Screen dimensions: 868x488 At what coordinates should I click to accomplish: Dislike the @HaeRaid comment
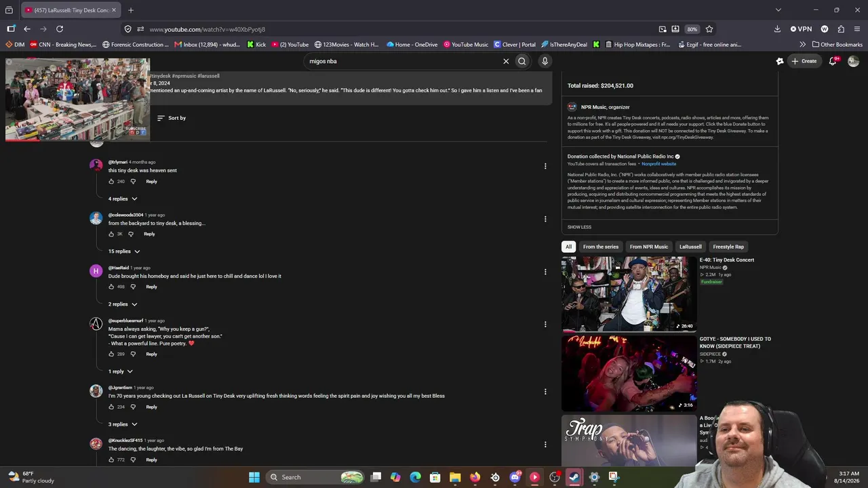coord(133,287)
